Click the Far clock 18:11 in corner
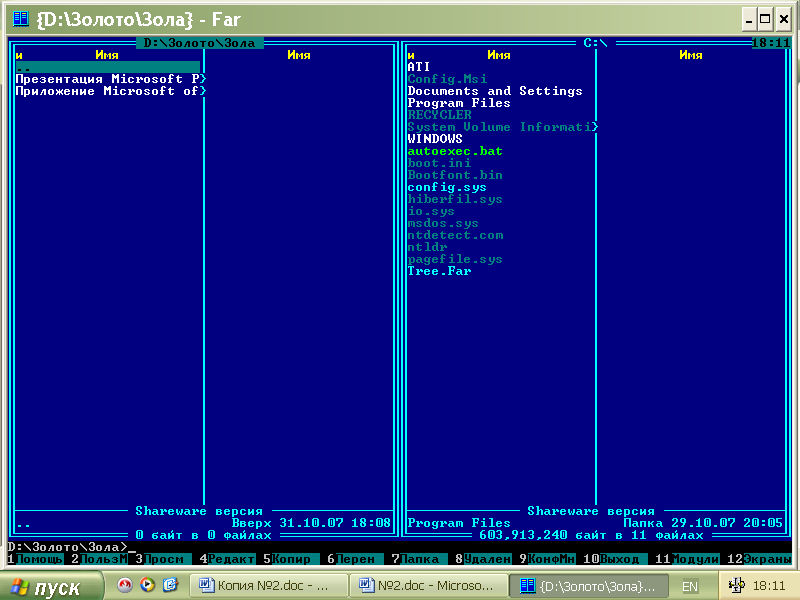 (x=771, y=43)
